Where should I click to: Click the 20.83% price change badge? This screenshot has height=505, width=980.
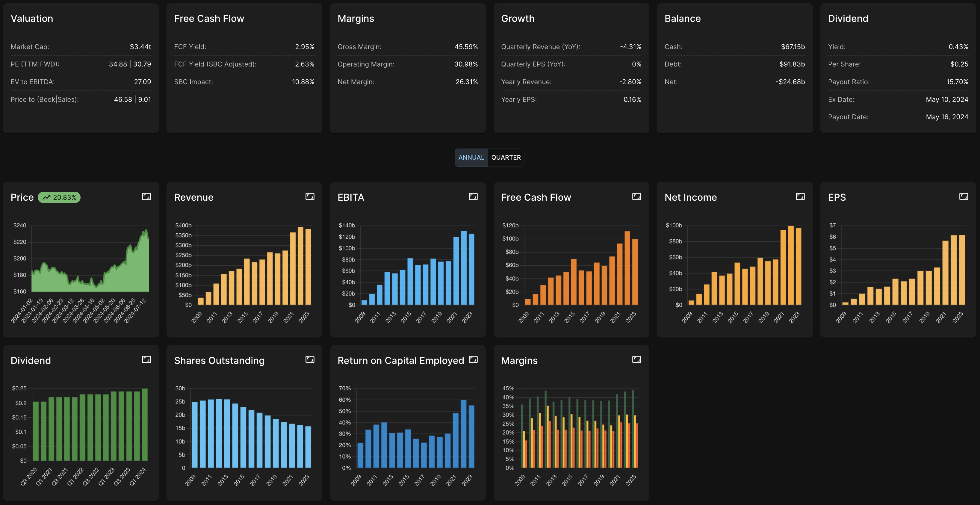point(59,197)
